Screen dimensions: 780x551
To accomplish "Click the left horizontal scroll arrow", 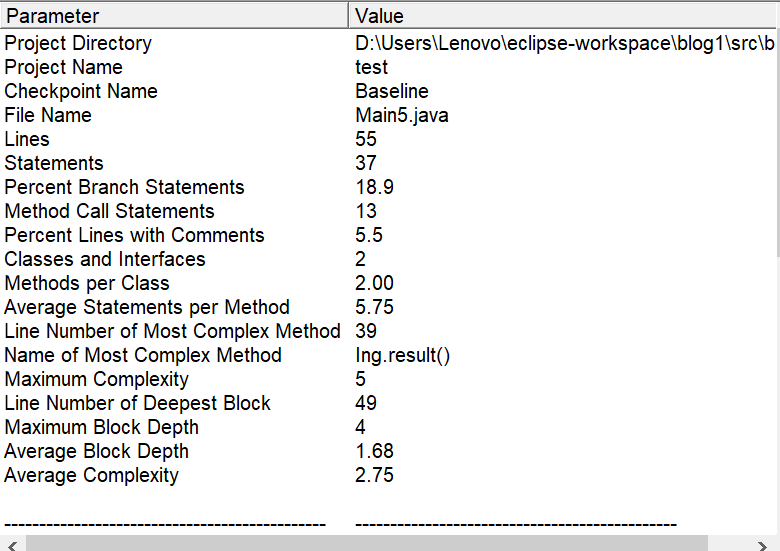I will tap(12, 546).
